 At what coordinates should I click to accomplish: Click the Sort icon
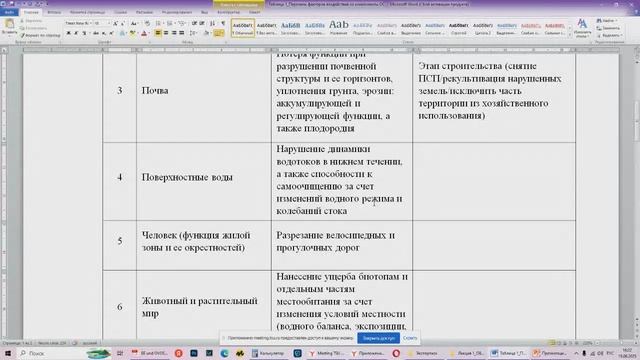(x=212, y=24)
